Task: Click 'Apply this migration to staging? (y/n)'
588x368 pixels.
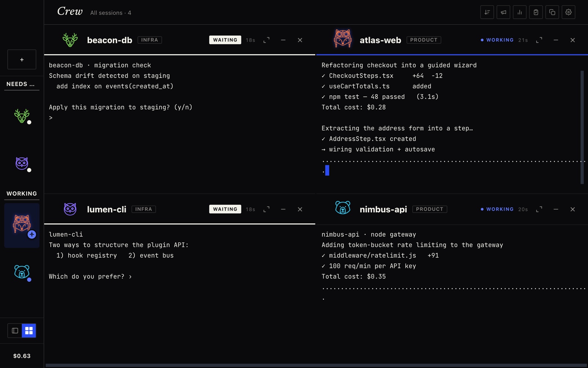Action: pos(121,107)
